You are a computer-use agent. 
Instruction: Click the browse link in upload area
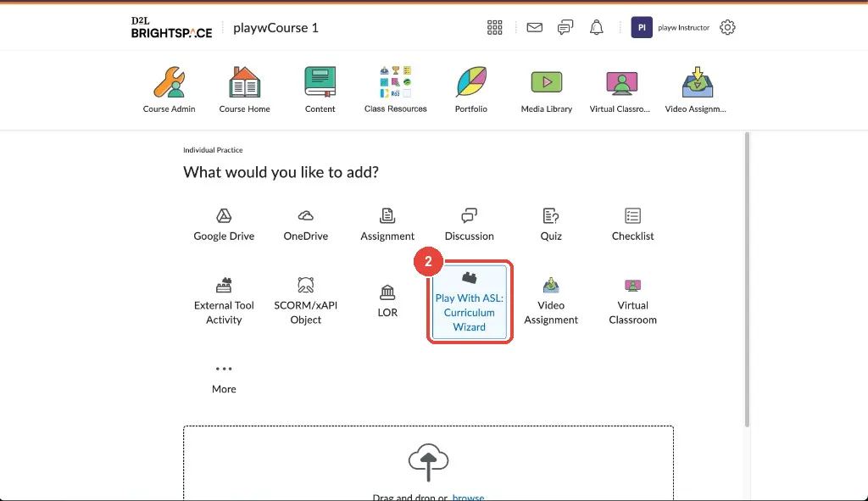(468, 497)
